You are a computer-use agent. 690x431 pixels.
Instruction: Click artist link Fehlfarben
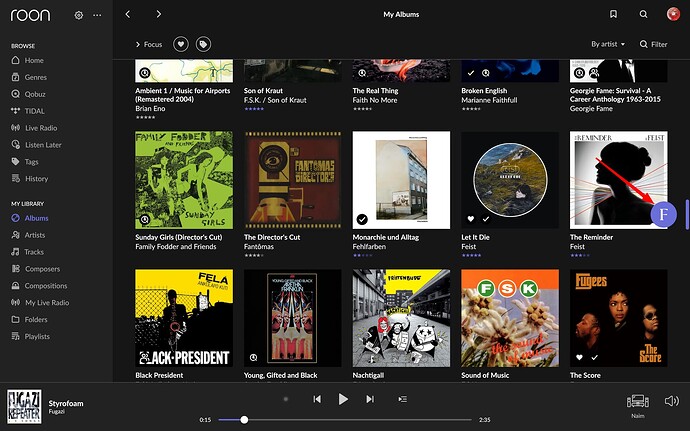pos(369,247)
